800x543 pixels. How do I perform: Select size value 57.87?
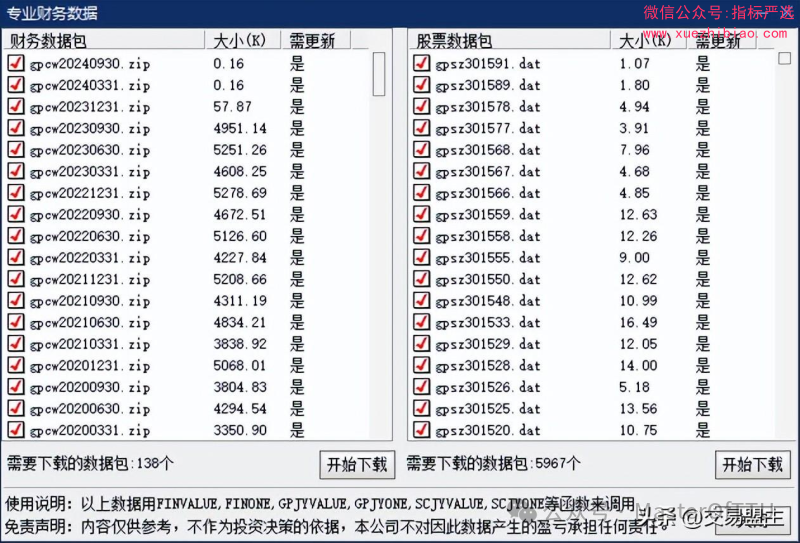click(x=233, y=107)
